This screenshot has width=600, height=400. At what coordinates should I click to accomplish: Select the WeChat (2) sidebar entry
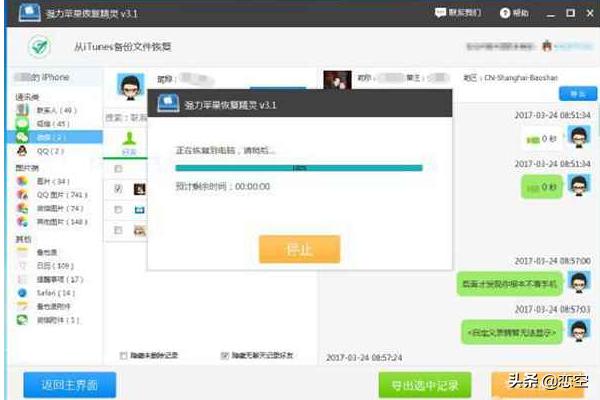54,137
